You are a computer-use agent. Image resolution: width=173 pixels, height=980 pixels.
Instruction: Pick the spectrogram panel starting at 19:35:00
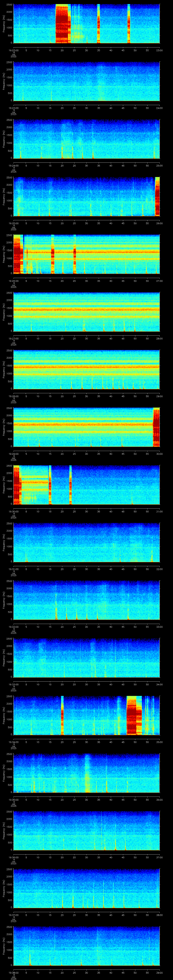click(86, 773)
